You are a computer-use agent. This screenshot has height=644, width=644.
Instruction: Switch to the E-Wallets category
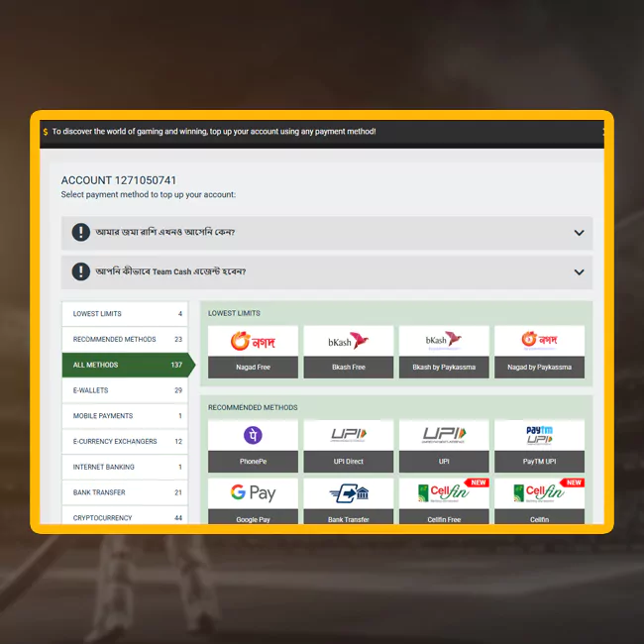point(125,390)
